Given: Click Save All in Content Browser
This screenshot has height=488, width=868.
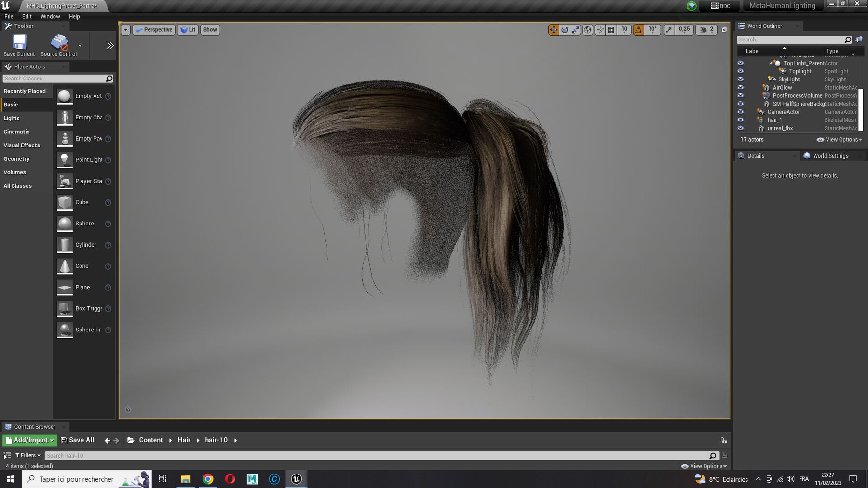Looking at the screenshot, I should click(x=77, y=440).
